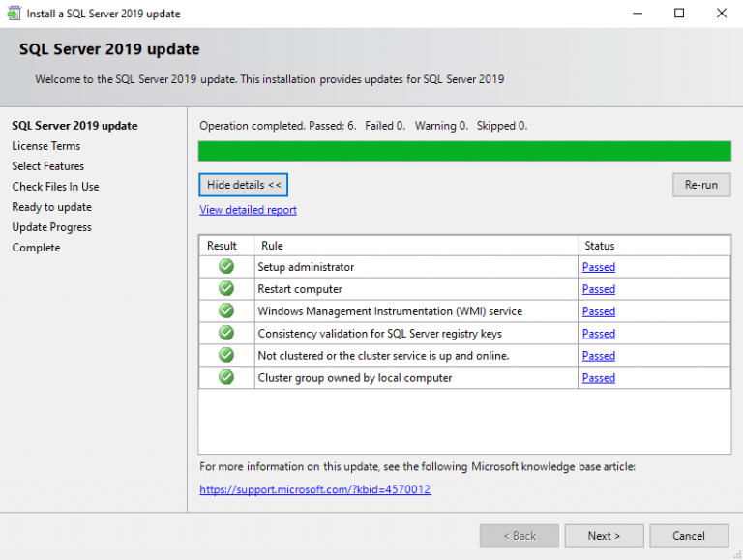Click the green completed progress bar
This screenshot has height=560, width=743.
coord(464,151)
